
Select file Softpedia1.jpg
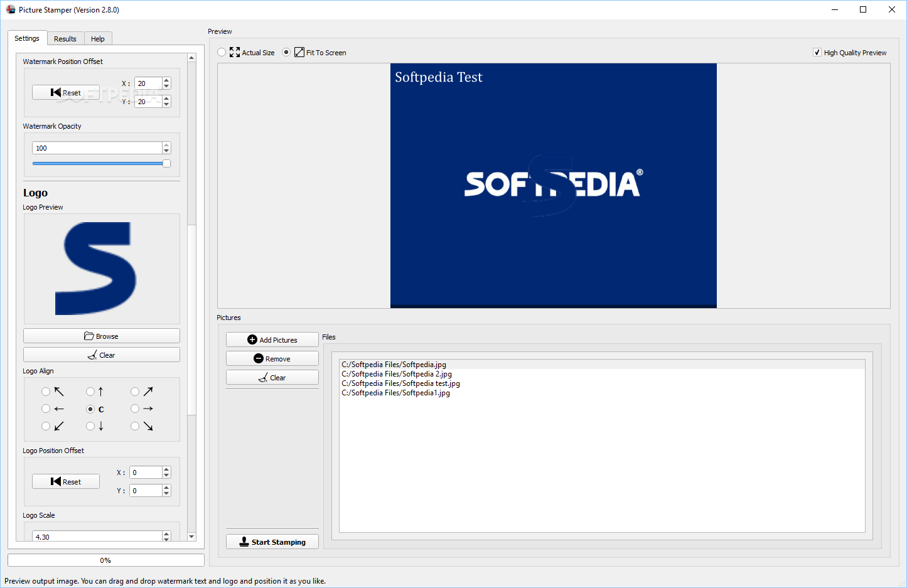(602, 393)
